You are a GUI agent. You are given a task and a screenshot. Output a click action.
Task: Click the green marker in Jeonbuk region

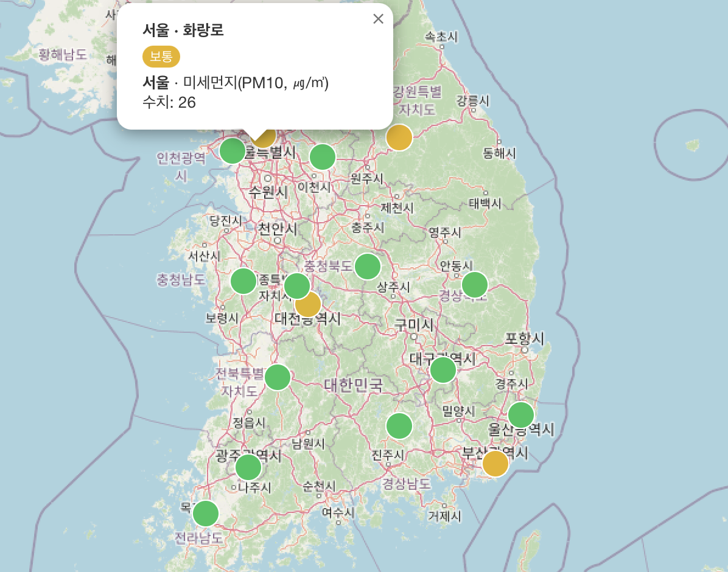click(x=278, y=376)
